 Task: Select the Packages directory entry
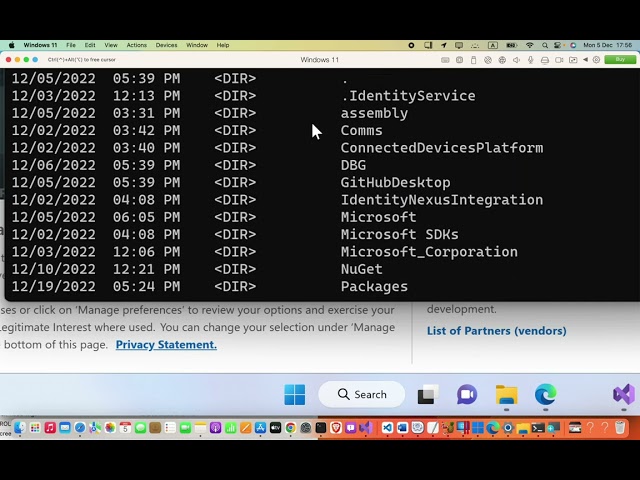(x=374, y=287)
